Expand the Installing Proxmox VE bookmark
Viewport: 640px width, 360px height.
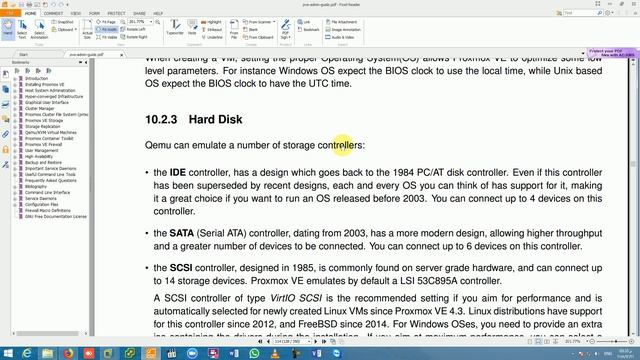[x=15, y=84]
